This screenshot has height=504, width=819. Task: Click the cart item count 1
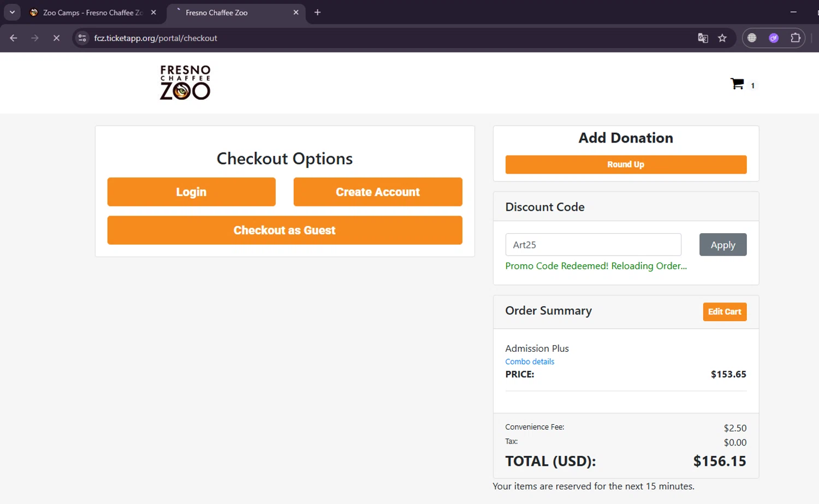point(752,86)
